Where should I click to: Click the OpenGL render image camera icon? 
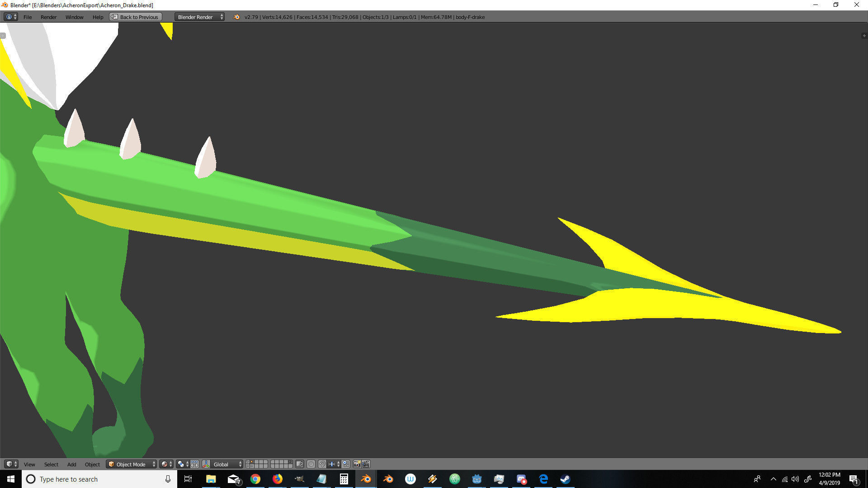[x=357, y=464]
